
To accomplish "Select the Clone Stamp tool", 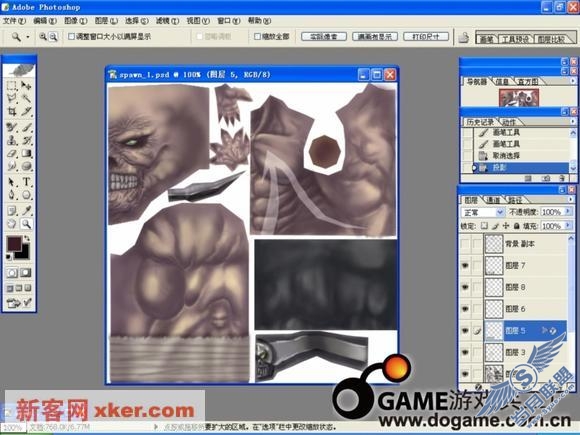I will pyautogui.click(x=12, y=140).
